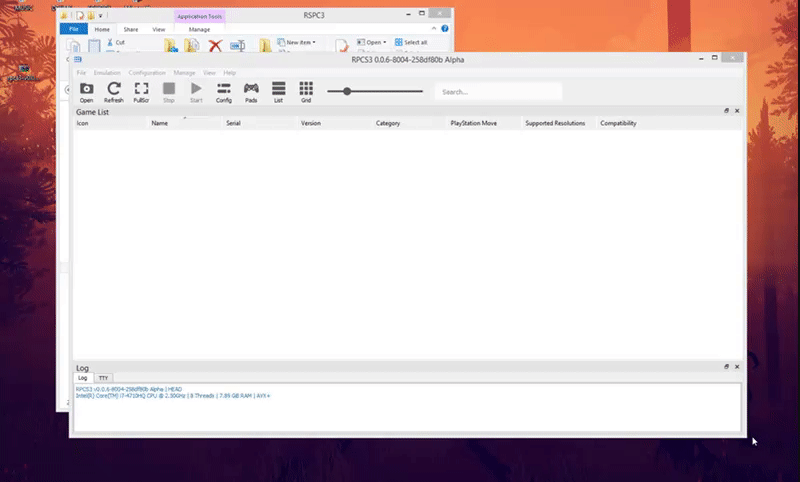This screenshot has height=482, width=800.
Task: Click the Search input field in RPCS3
Action: coord(498,92)
